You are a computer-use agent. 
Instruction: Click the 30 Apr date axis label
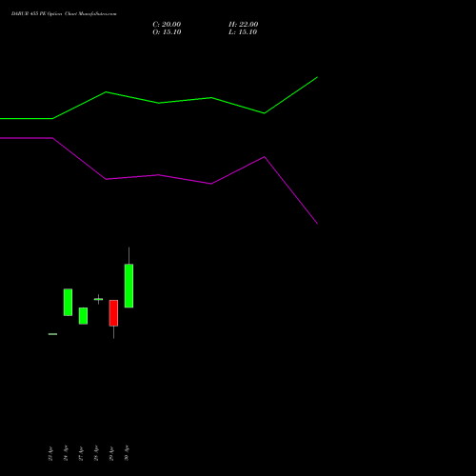(127, 453)
